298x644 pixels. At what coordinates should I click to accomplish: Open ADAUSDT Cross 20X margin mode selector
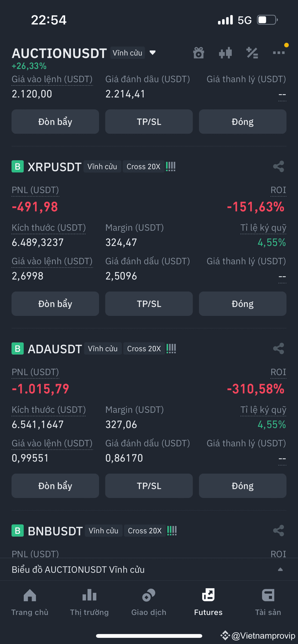click(x=144, y=349)
